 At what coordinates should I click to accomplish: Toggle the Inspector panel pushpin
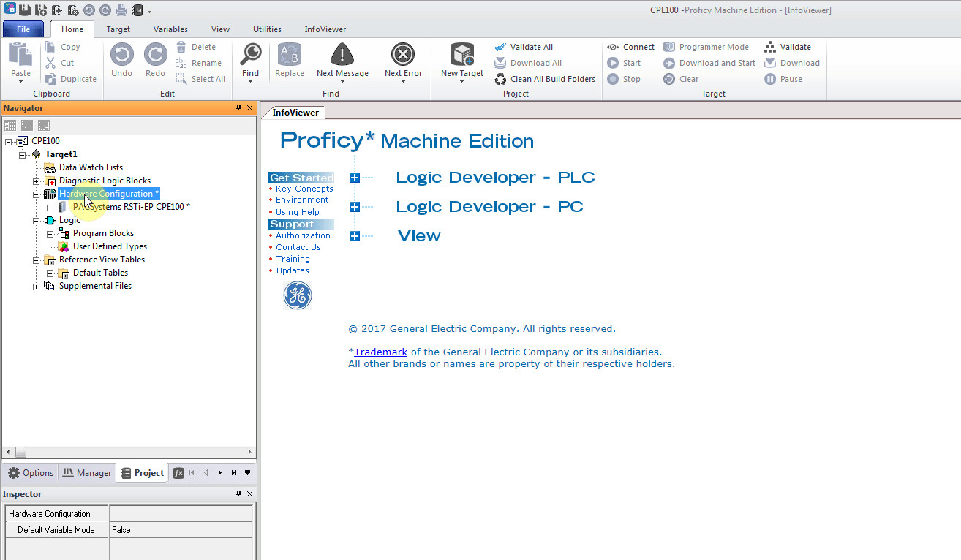(x=238, y=494)
